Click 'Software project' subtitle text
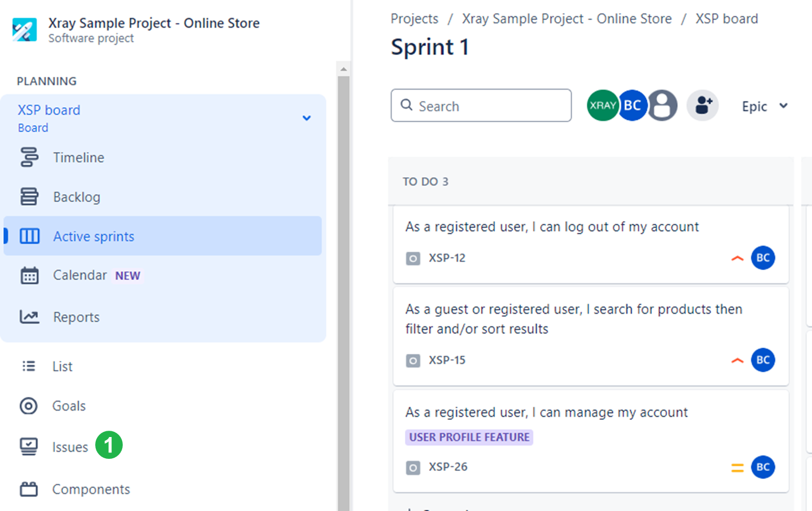812x511 pixels. click(91, 38)
